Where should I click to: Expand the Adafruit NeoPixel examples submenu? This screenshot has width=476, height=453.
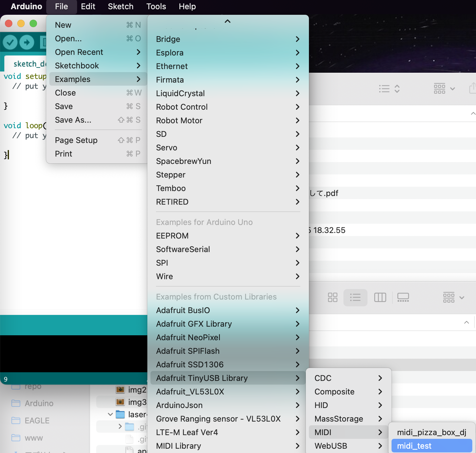[228, 337]
